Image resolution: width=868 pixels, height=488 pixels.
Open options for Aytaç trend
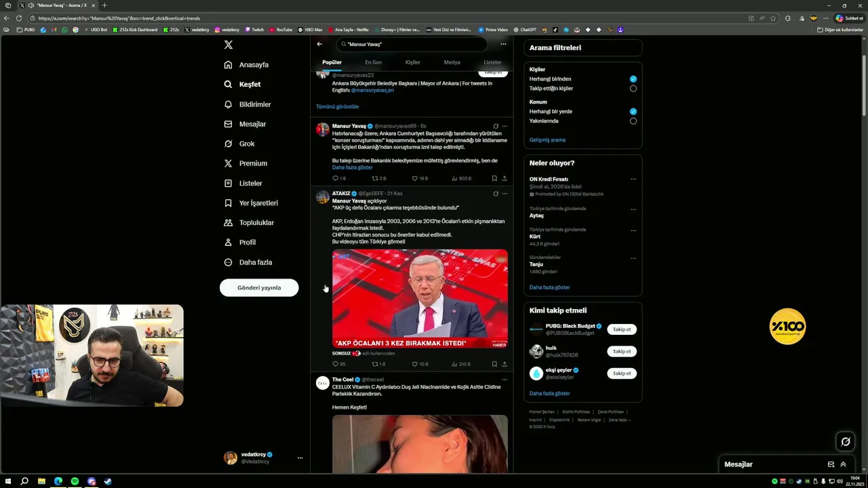point(633,209)
